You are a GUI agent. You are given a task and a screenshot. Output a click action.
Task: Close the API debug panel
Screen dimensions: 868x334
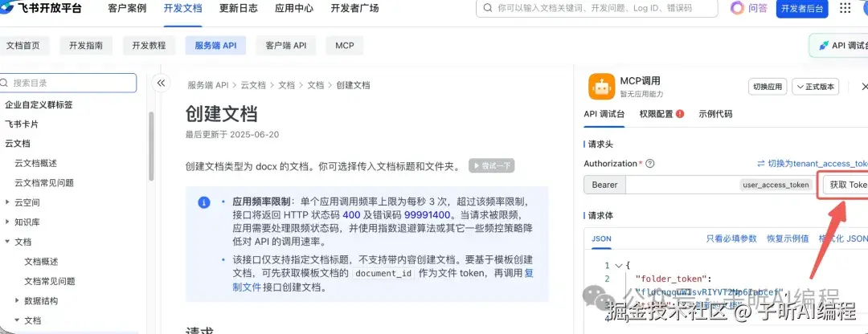point(864,87)
